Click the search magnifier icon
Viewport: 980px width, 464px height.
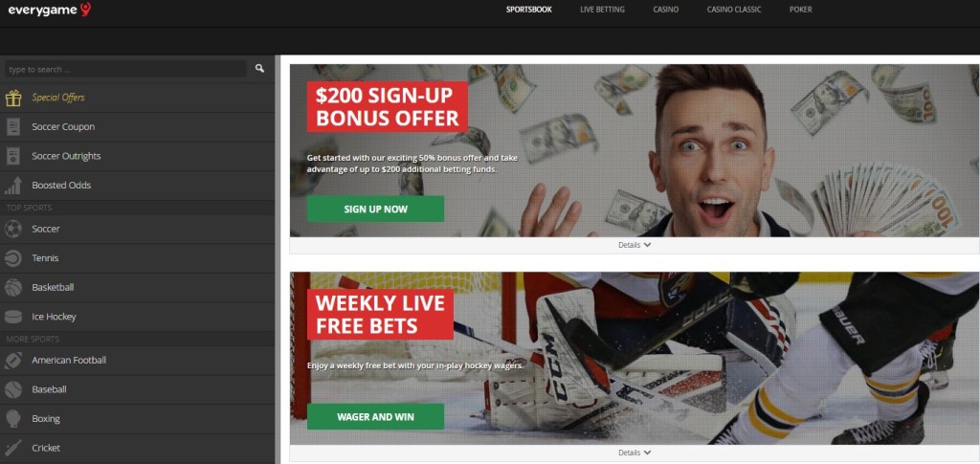tap(259, 69)
